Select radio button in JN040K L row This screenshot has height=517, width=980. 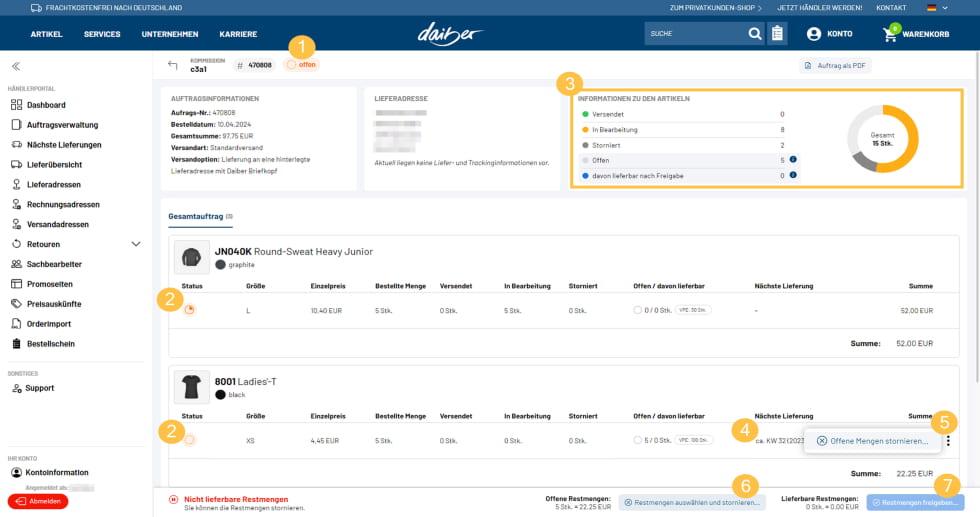click(638, 310)
